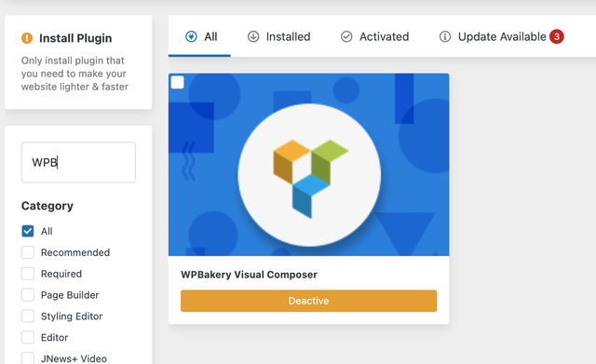Click the Category heading

(x=47, y=206)
